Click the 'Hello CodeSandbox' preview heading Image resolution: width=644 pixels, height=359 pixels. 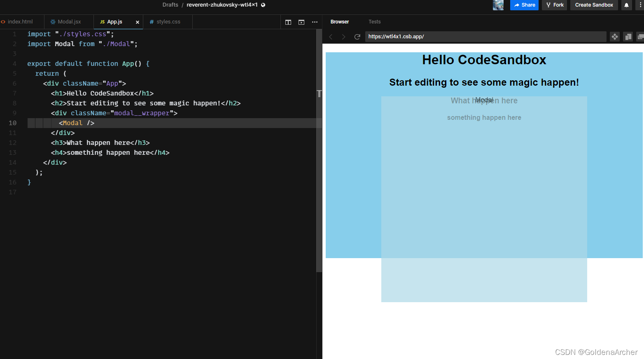[484, 60]
